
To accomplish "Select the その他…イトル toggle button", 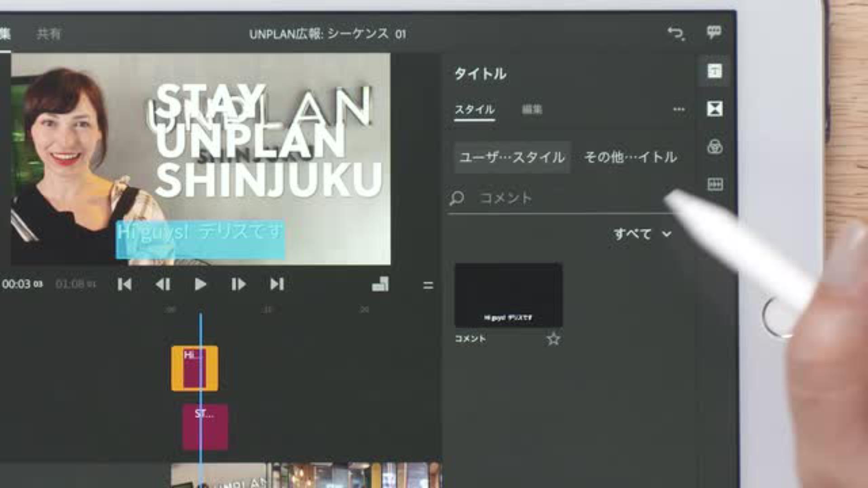I will (x=631, y=157).
